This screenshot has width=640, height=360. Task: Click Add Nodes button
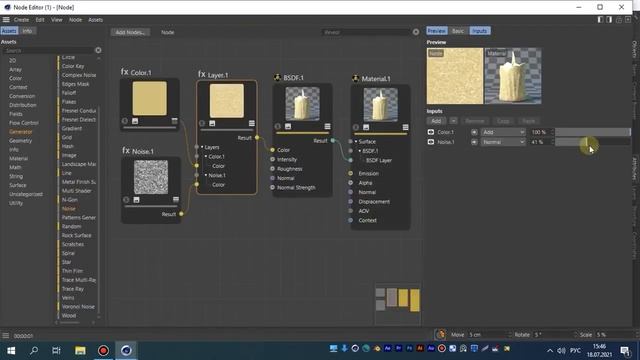pos(130,32)
